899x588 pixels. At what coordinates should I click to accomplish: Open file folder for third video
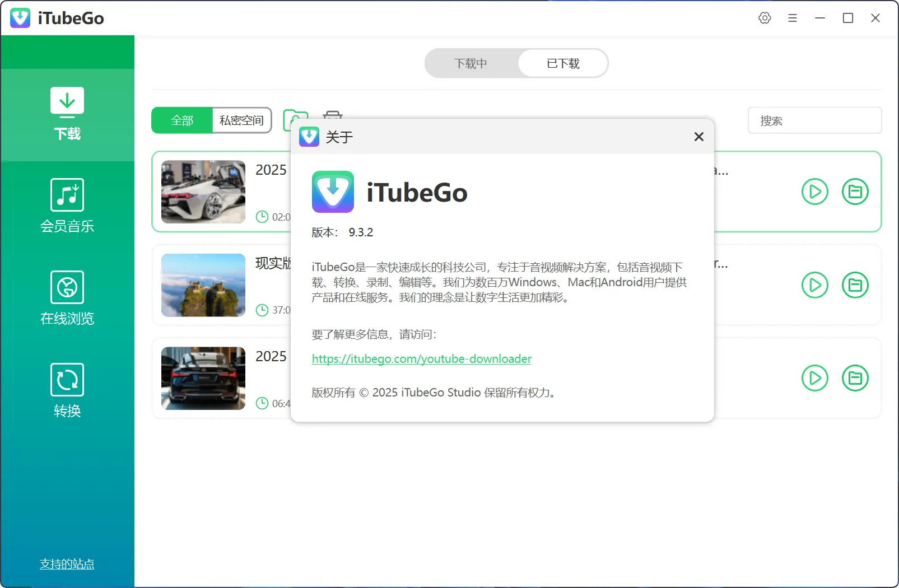point(855,378)
